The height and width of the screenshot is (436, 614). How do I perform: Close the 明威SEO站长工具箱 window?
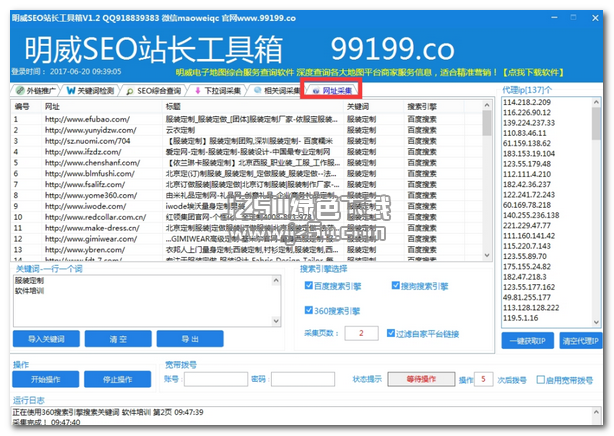[x=595, y=18]
